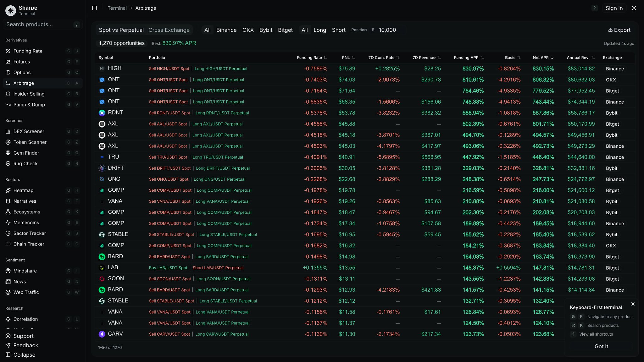This screenshot has width=644, height=362.
Task: Open the Funding Rate page
Action: pos(28,51)
